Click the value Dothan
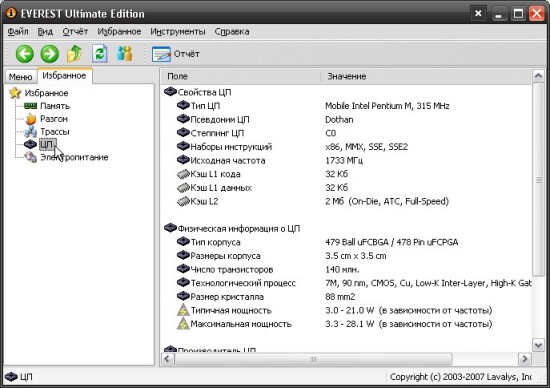The height and width of the screenshot is (388, 550). (339, 120)
